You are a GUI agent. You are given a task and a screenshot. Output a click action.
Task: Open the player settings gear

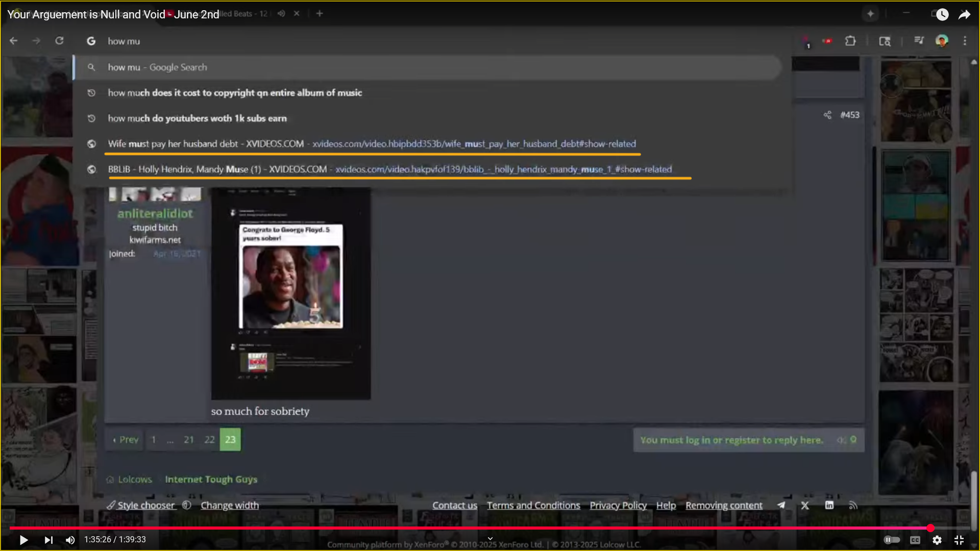coord(937,540)
